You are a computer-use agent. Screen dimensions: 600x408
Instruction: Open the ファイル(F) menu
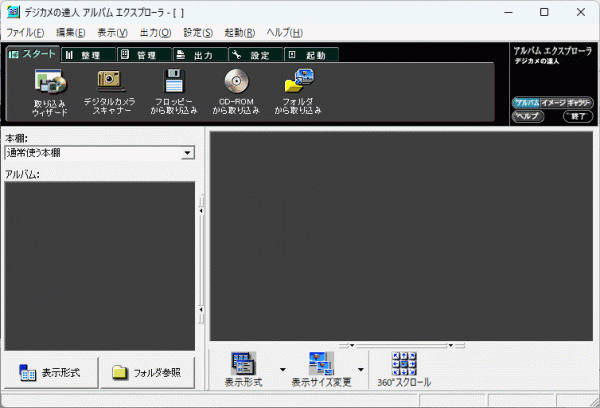coord(25,33)
